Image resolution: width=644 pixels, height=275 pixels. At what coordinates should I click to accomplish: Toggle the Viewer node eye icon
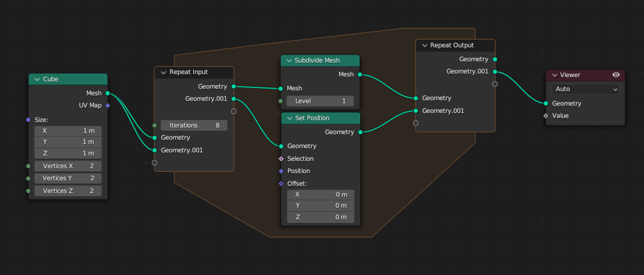pos(616,75)
